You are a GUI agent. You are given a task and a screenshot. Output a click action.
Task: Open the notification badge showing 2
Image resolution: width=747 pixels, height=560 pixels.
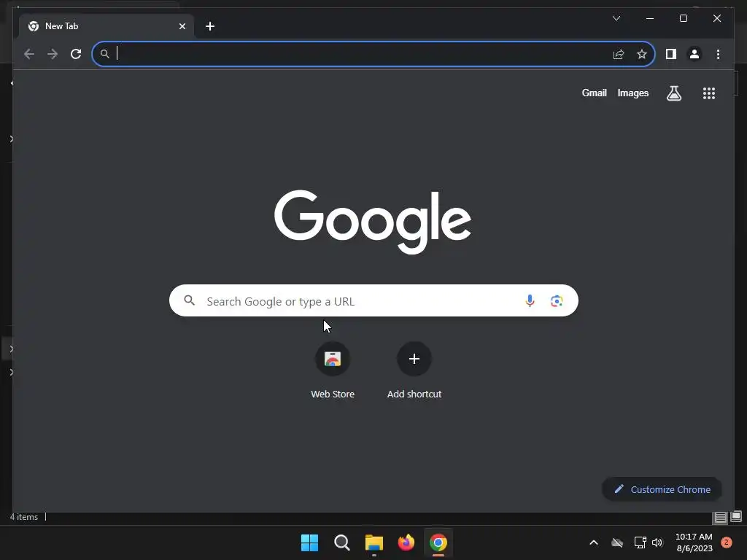[727, 542]
